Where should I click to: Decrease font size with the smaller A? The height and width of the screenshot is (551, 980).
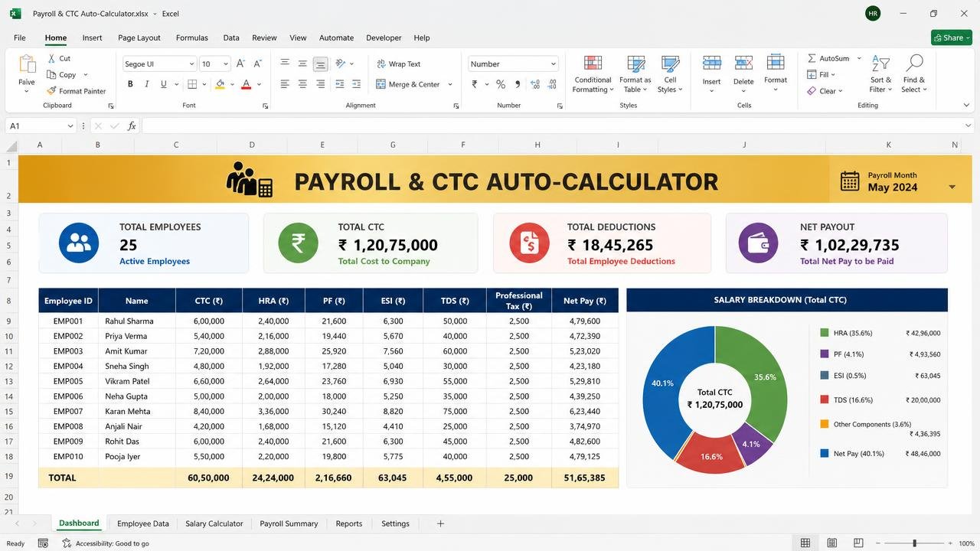pos(257,64)
